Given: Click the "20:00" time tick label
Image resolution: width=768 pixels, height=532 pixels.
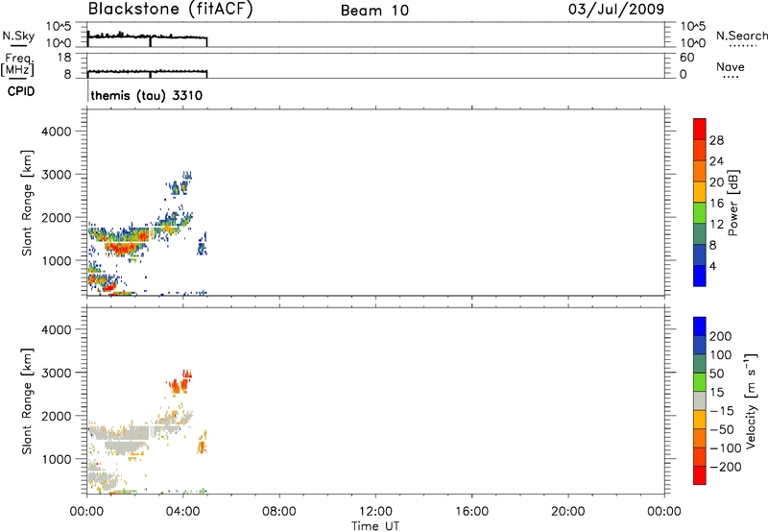Looking at the screenshot, I should (568, 512).
